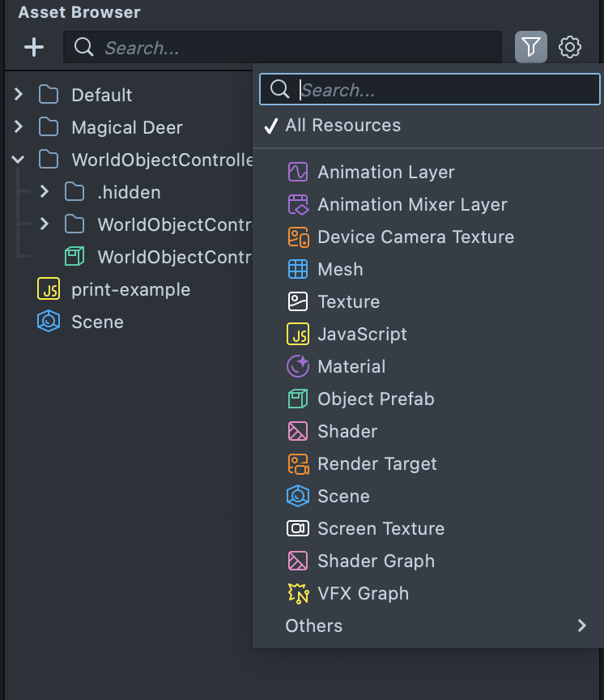The image size is (604, 700).
Task: Toggle the asset filter funnel button
Action: [x=531, y=47]
